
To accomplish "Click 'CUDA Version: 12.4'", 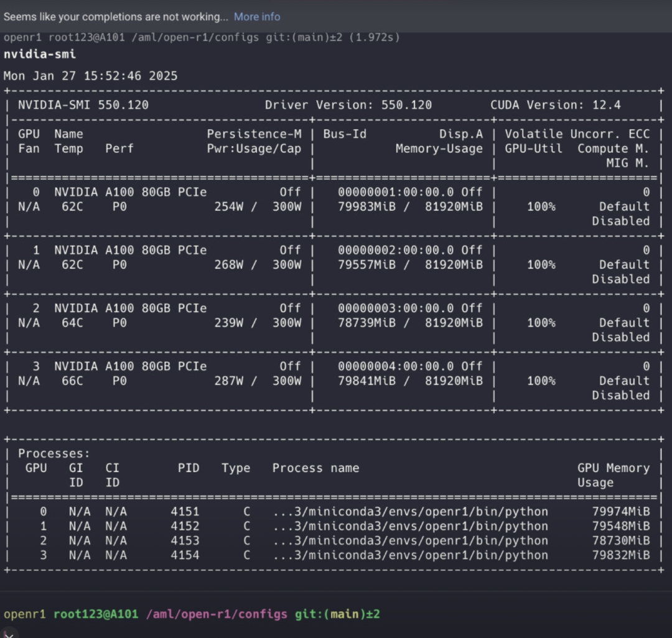I will [556, 105].
